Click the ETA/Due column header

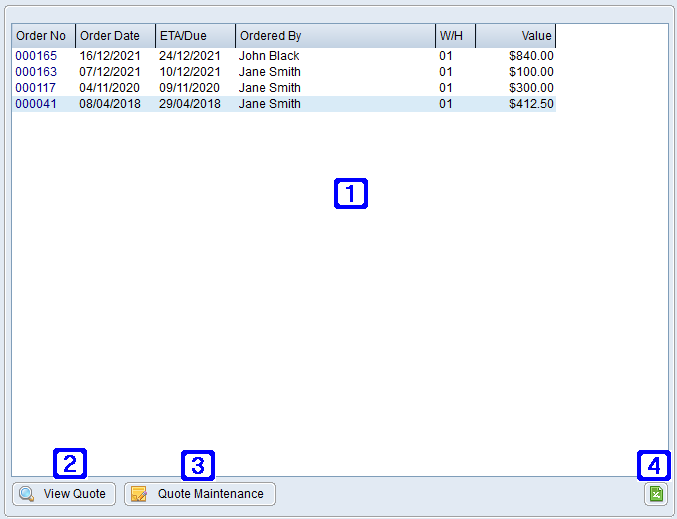point(195,36)
